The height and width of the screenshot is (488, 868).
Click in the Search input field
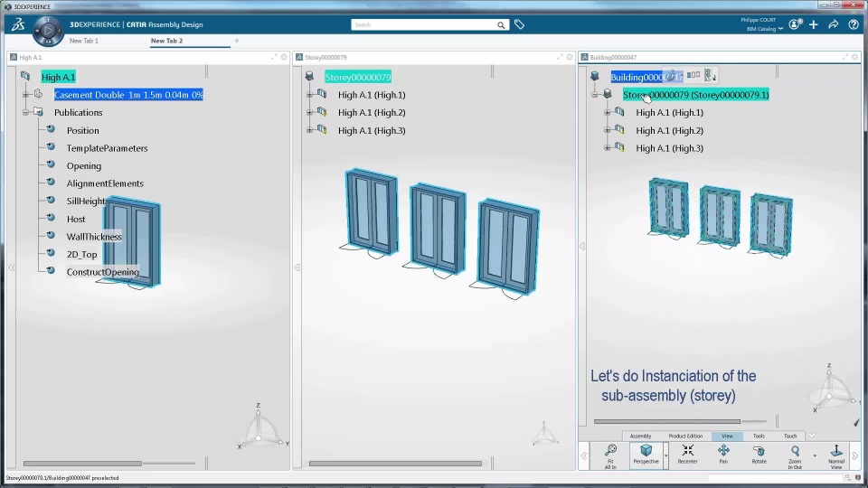coord(423,25)
